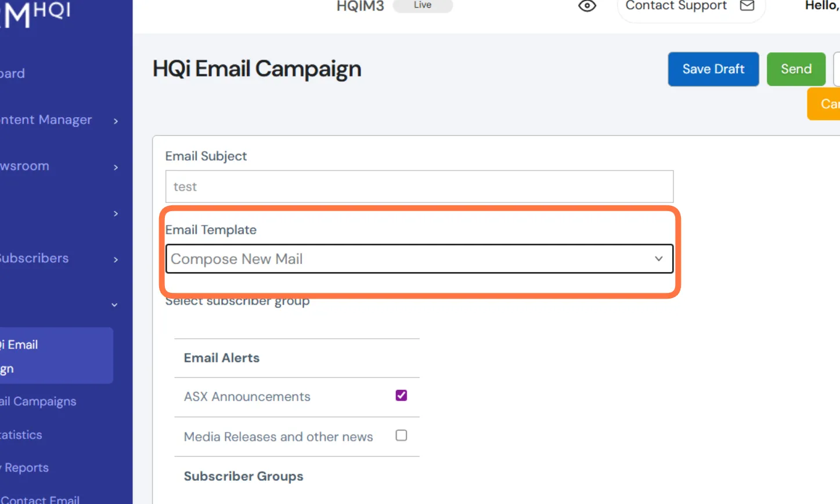
Task: Click the HQi Email Campaign page title
Action: [x=257, y=69]
